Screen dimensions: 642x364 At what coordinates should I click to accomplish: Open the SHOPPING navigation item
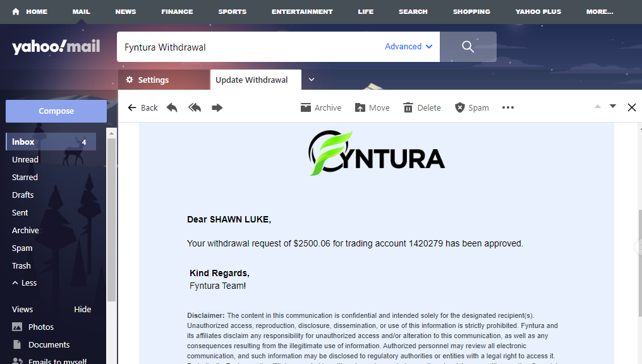(471, 11)
